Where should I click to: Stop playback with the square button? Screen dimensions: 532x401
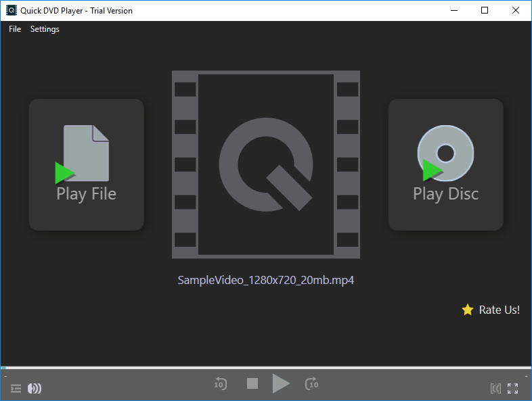tap(252, 383)
